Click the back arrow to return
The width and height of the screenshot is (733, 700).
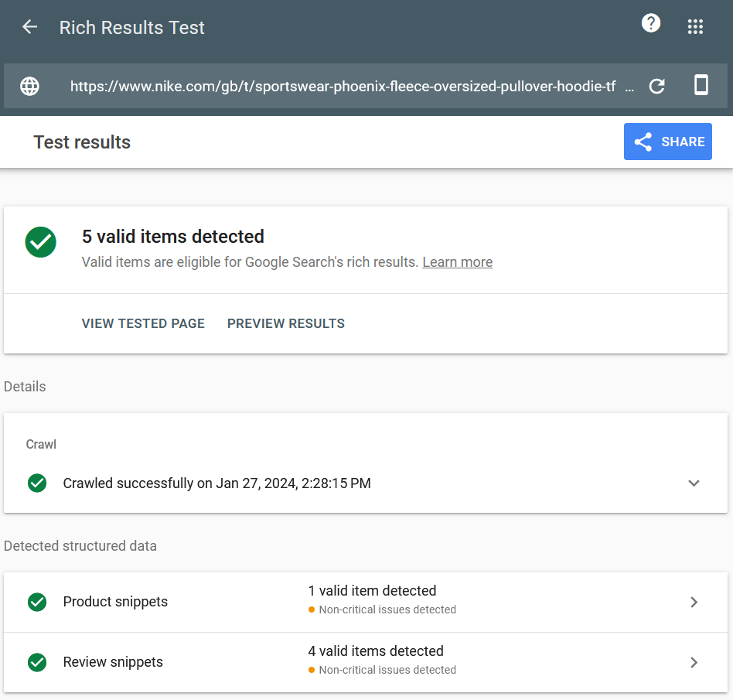point(29,26)
